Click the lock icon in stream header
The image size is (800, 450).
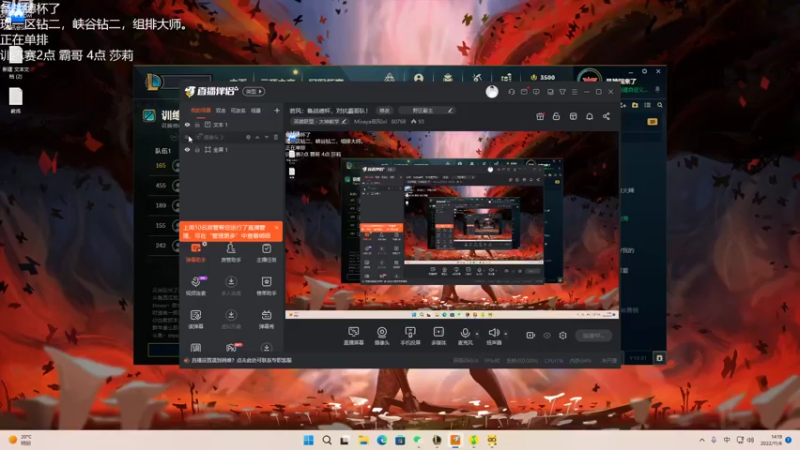[556, 116]
